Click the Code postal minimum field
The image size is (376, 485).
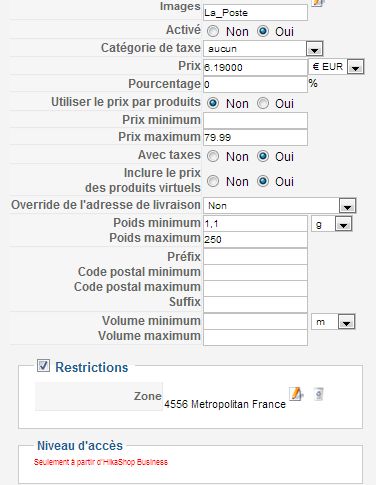[x=255, y=273]
